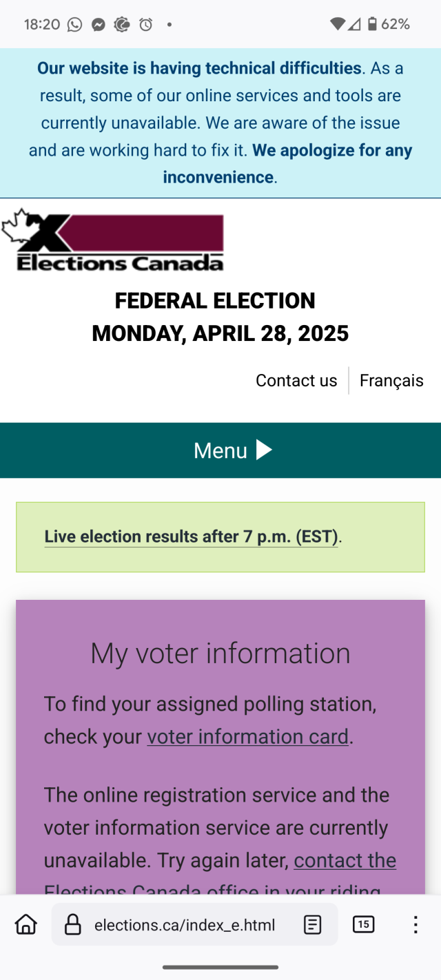The width and height of the screenshot is (441, 980).
Task: Tap the alarm clock status icon
Action: (146, 25)
